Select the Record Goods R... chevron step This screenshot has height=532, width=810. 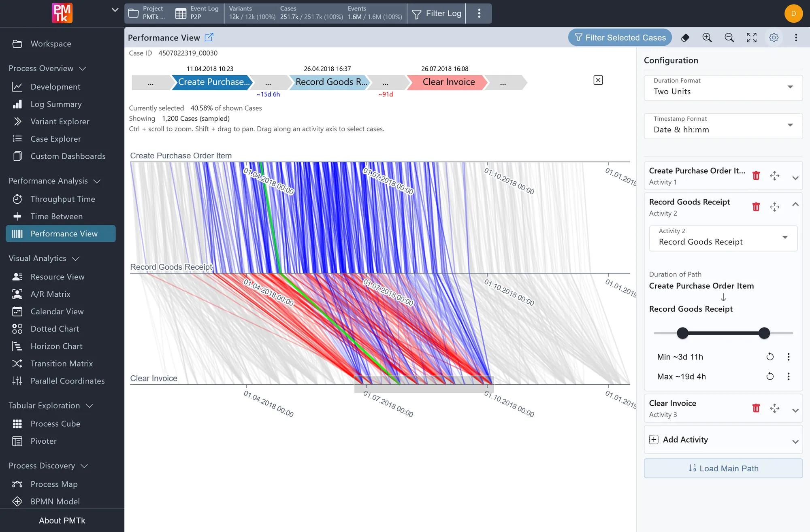click(x=329, y=82)
